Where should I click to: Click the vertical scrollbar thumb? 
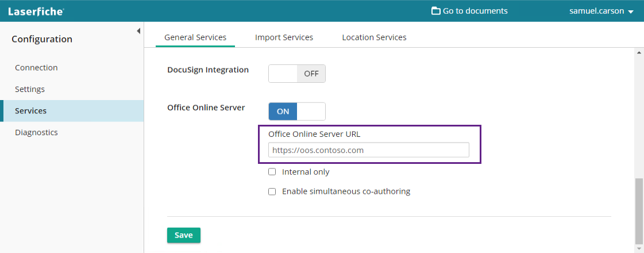(638, 212)
